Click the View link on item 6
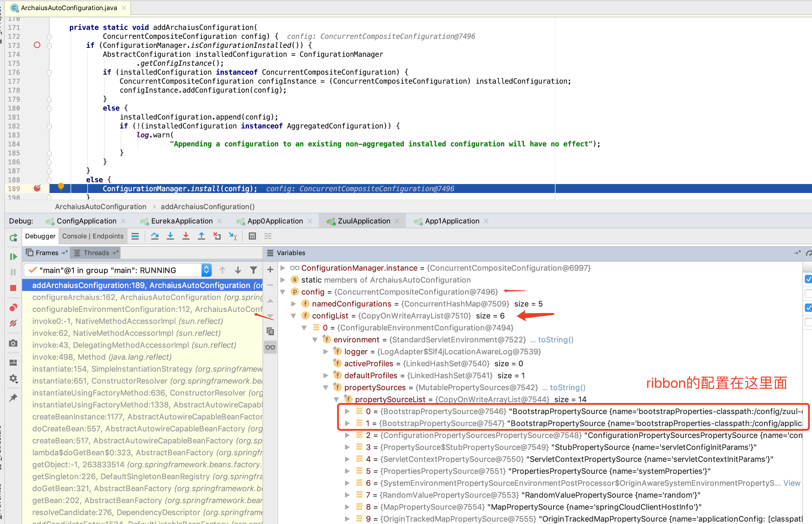Viewport: 812px width, 524px height. pos(792,483)
